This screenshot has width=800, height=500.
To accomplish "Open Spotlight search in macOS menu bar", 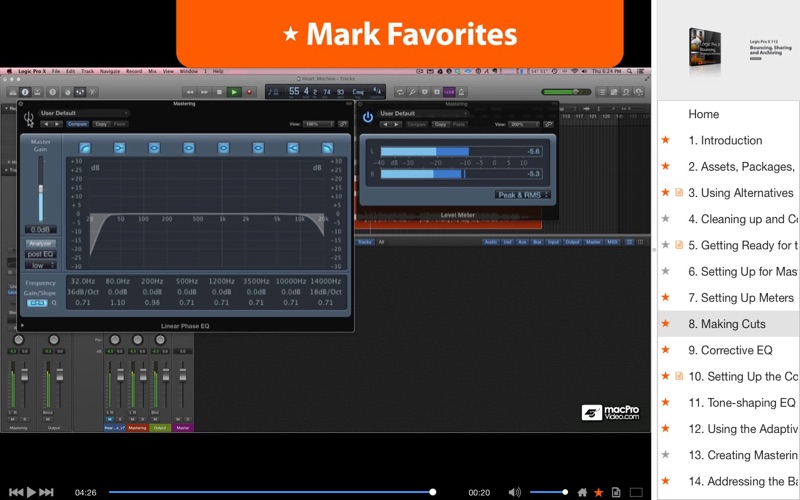I will [x=630, y=71].
